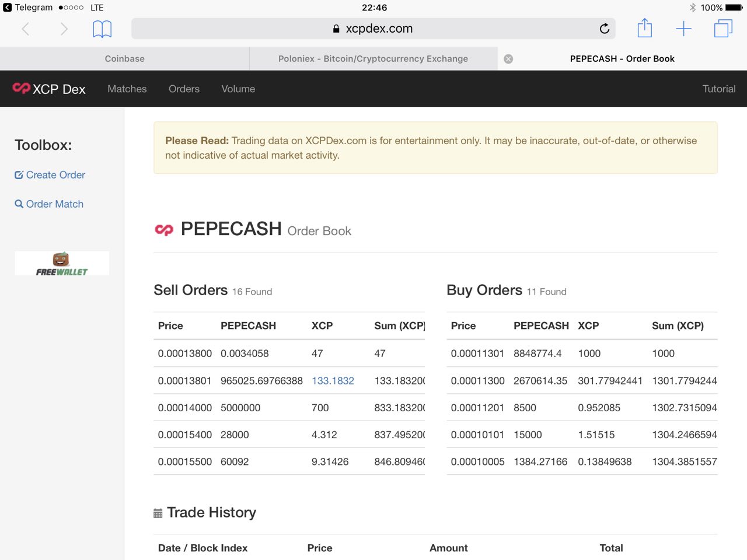Viewport: 747px width, 560px height.
Task: Click the sell price 0.00015500
Action: [x=185, y=461]
